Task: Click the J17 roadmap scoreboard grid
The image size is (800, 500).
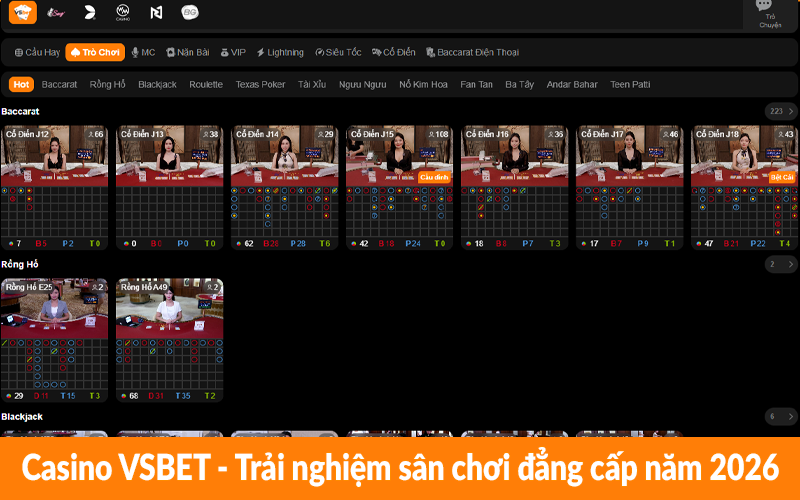Action: (x=630, y=212)
